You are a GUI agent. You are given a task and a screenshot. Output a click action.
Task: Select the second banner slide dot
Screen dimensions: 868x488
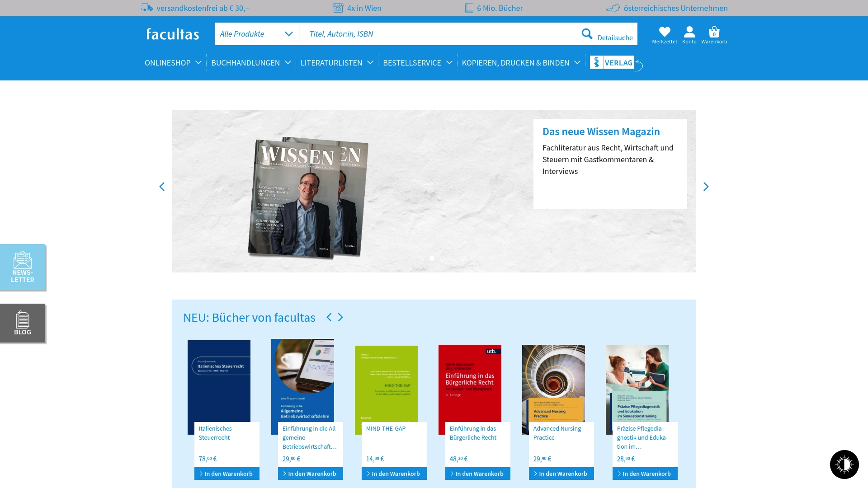click(432, 258)
